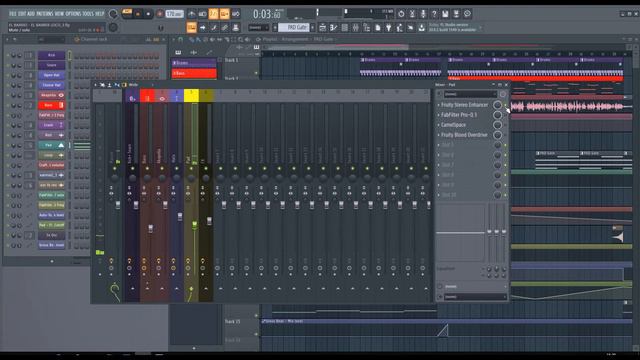The width and height of the screenshot is (640, 360).
Task: Open the empty Slot 5 dropdown
Action: [439, 145]
